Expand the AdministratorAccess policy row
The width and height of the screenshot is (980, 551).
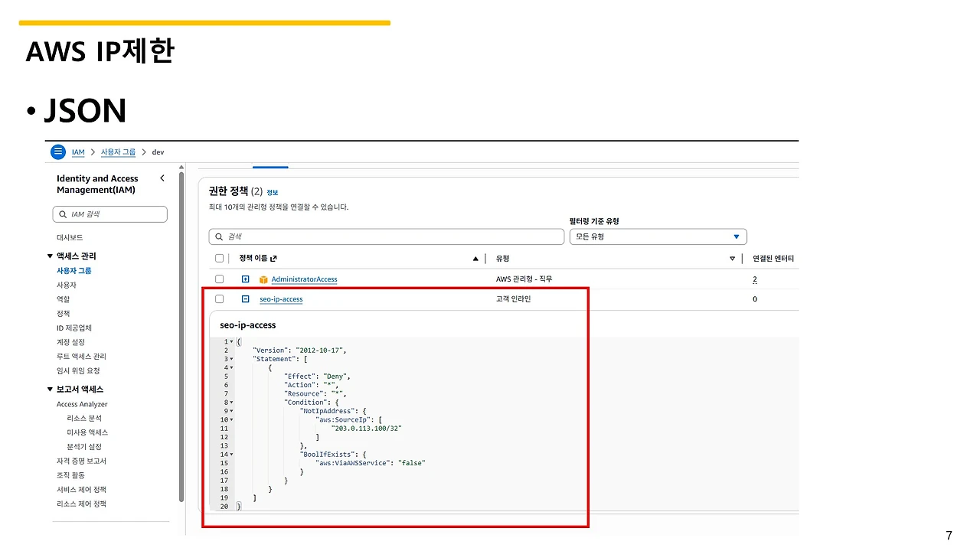click(246, 279)
